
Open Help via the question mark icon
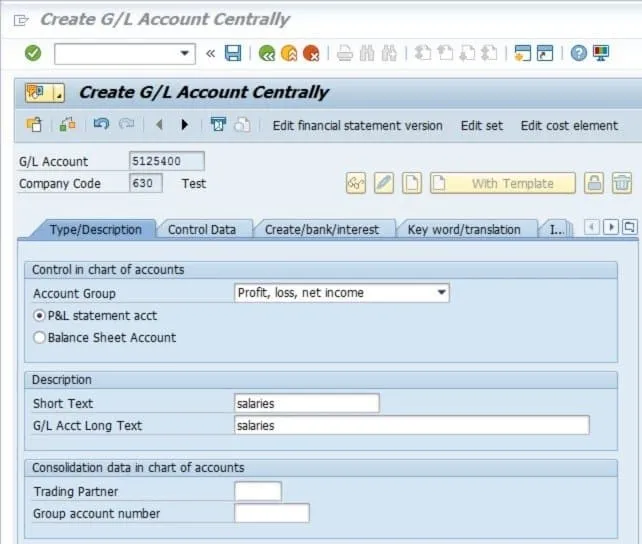[x=578, y=53]
